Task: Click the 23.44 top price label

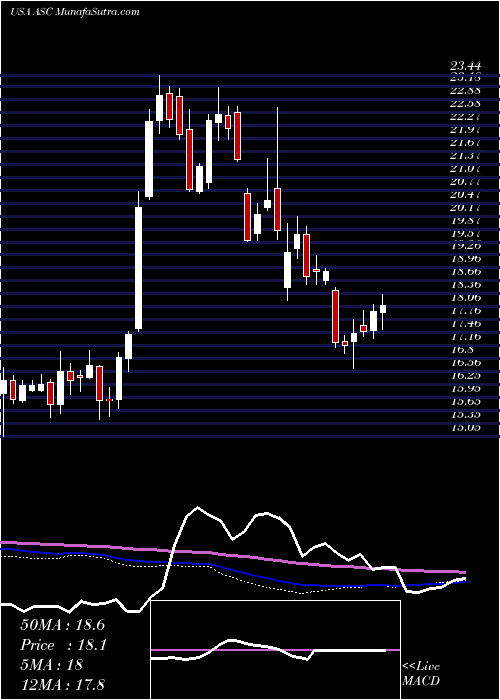Action: 466,67
